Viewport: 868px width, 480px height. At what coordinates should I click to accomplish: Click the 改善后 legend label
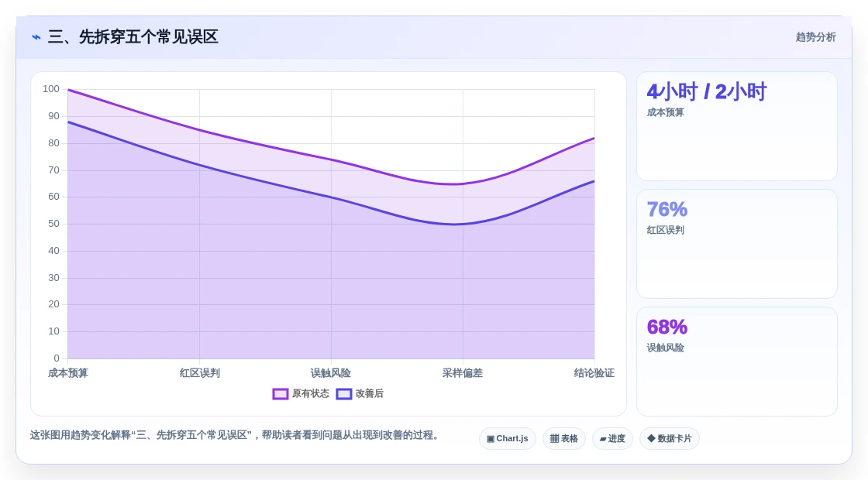(x=369, y=394)
